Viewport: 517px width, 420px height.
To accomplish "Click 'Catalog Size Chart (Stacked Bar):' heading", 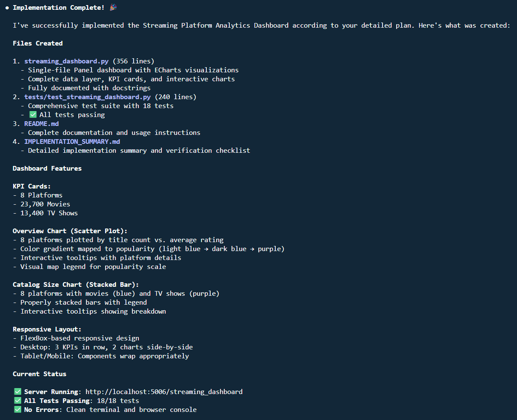I will [x=76, y=284].
